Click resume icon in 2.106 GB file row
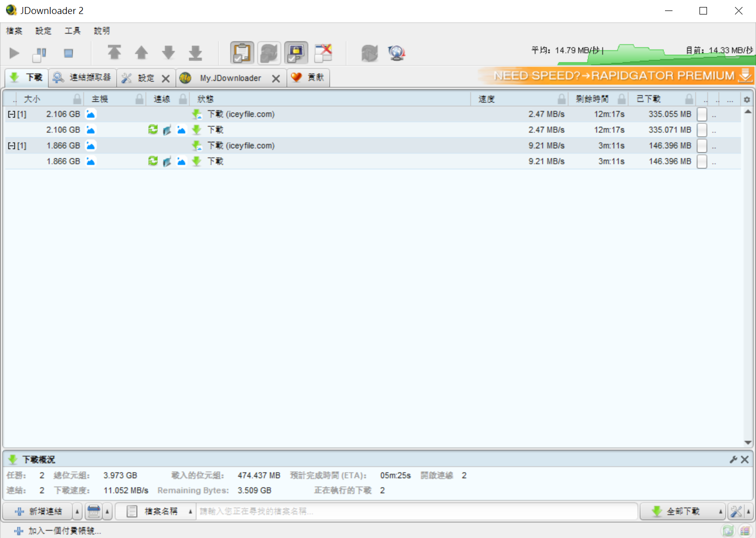 point(153,130)
